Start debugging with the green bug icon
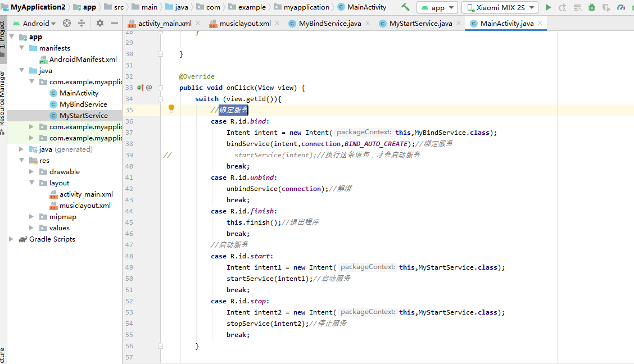The image size is (634, 364). click(591, 7)
